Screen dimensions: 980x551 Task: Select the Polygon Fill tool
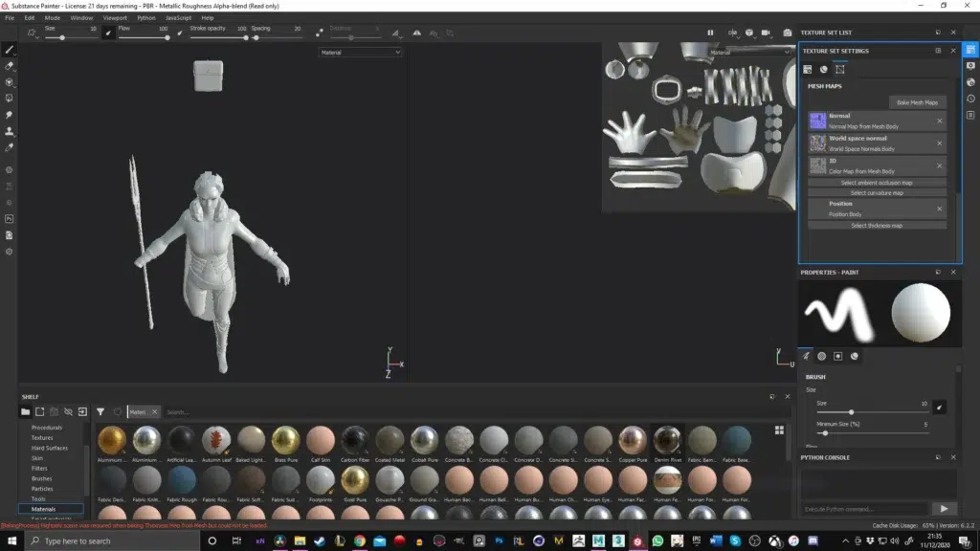point(10,99)
